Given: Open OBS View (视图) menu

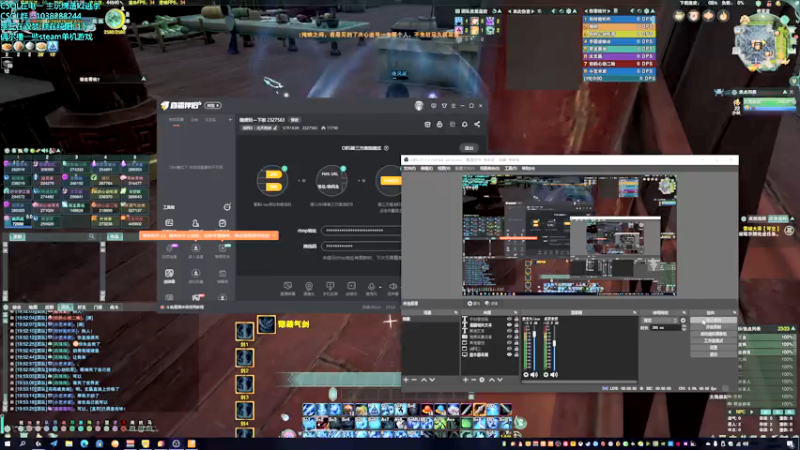Looking at the screenshot, I should point(444,168).
